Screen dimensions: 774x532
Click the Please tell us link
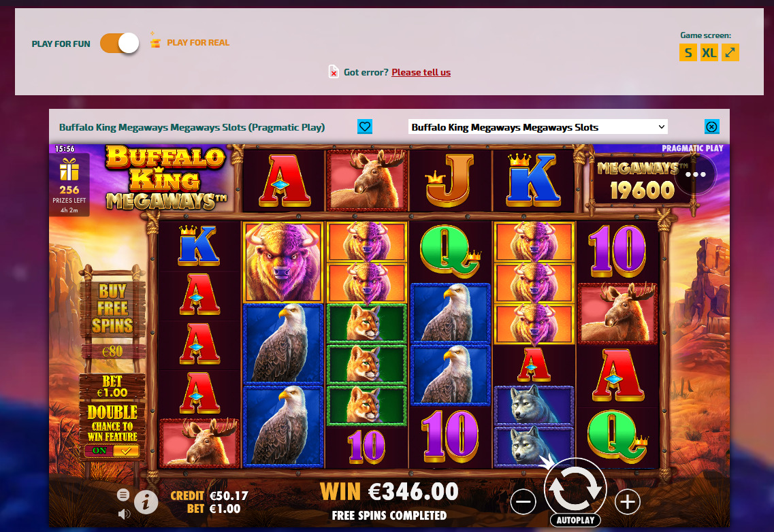[421, 72]
